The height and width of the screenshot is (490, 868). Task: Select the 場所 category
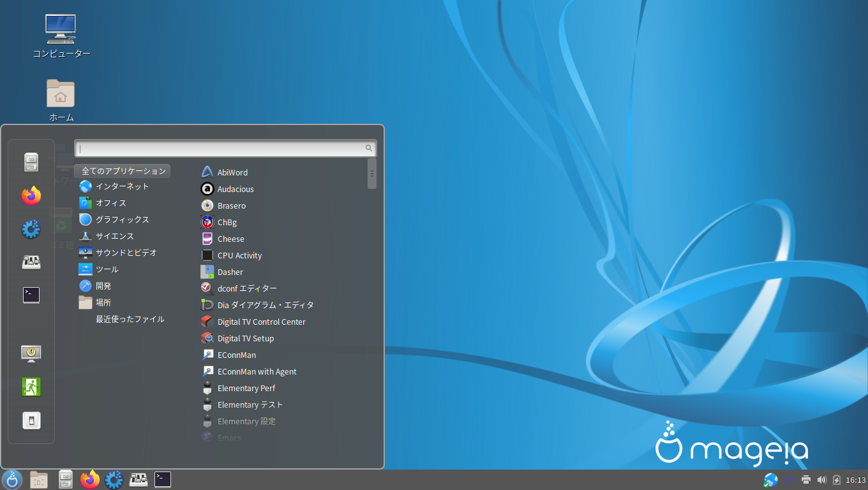(103, 302)
